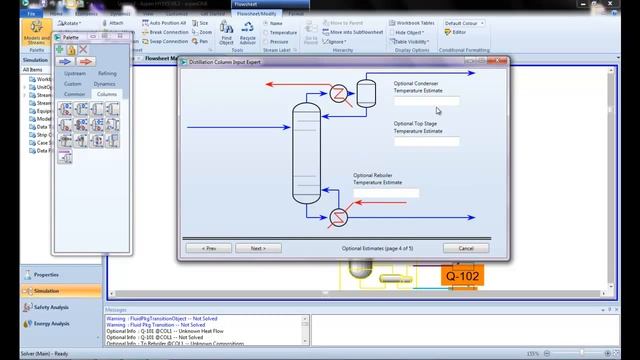Click the padlock icon in Palette

(71, 50)
